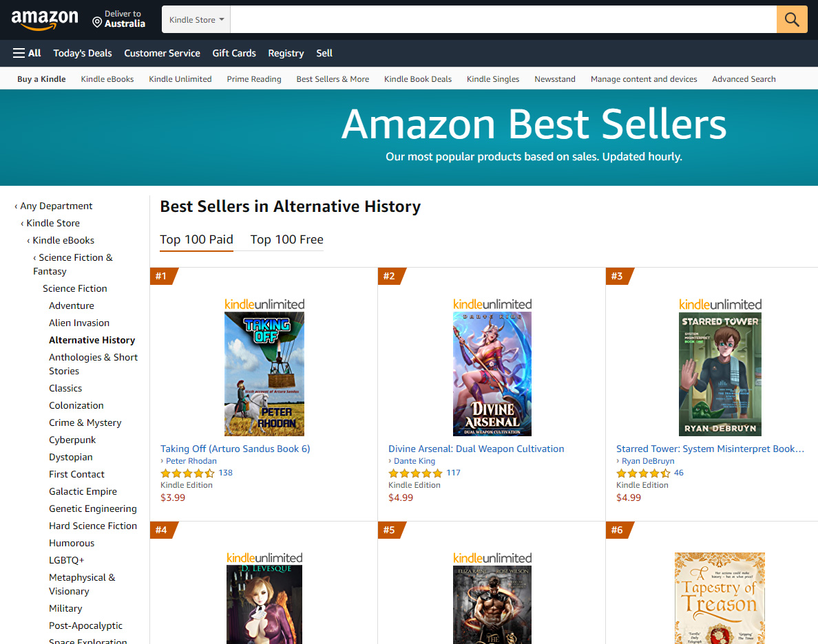Go back to Any Department

tap(56, 206)
